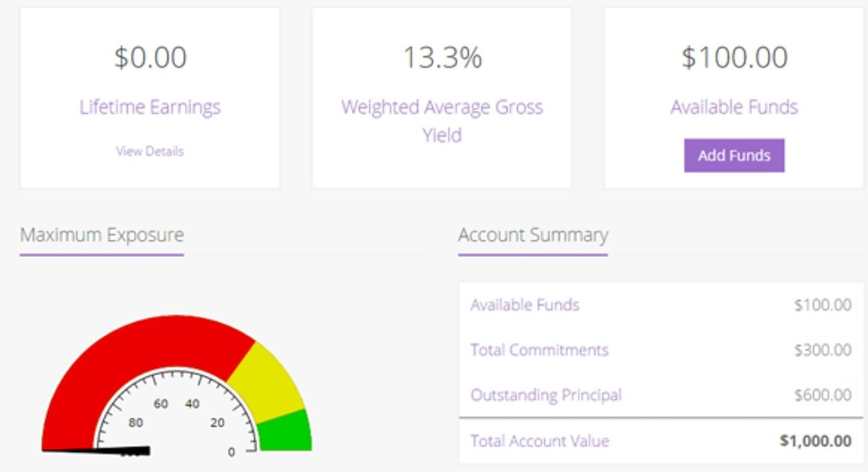Click the yellow zone of exposure gauge
868x472 pixels.
tap(269, 382)
